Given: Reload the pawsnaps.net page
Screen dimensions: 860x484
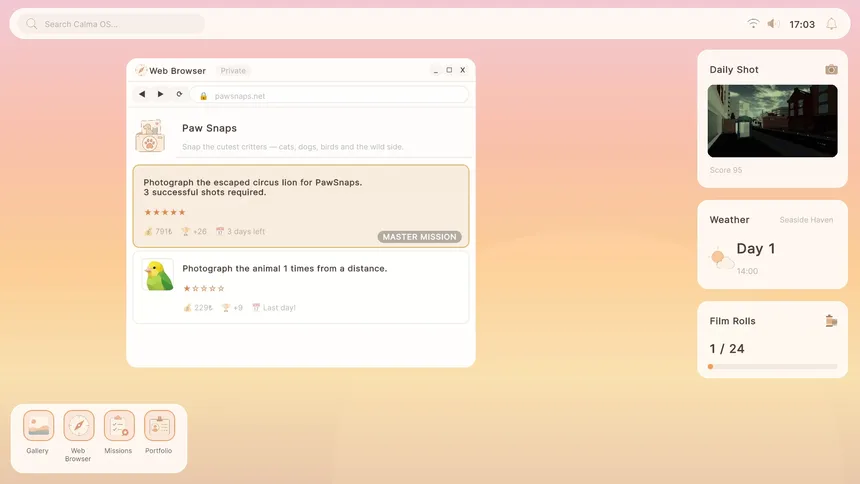Looking at the screenshot, I should pos(179,94).
